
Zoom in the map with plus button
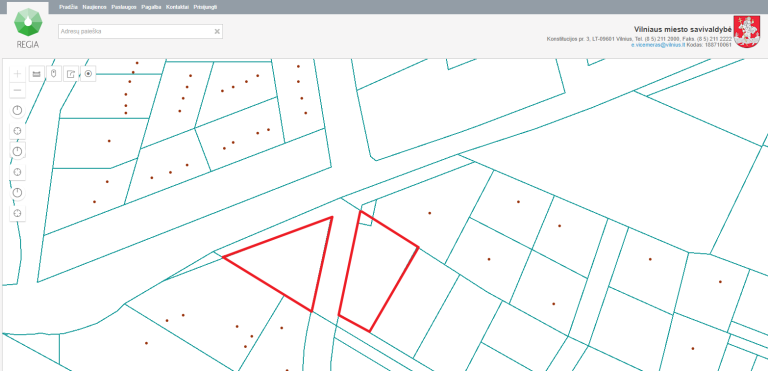(18, 74)
